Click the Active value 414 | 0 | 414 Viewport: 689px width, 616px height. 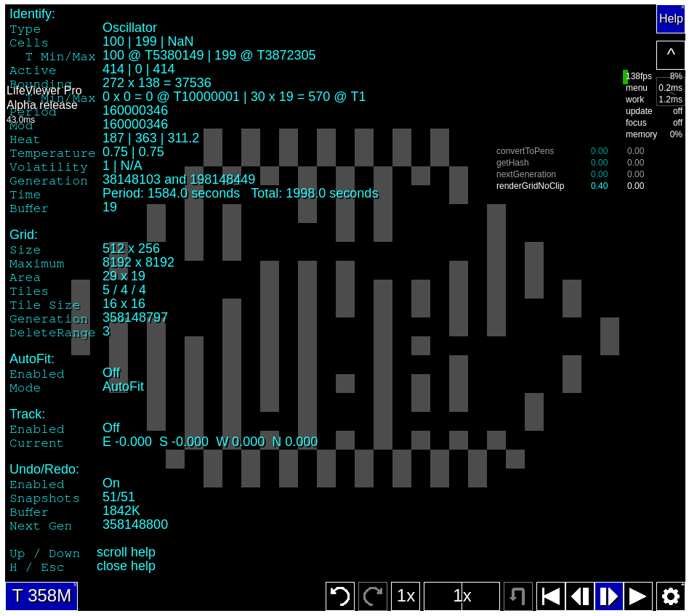[138, 69]
